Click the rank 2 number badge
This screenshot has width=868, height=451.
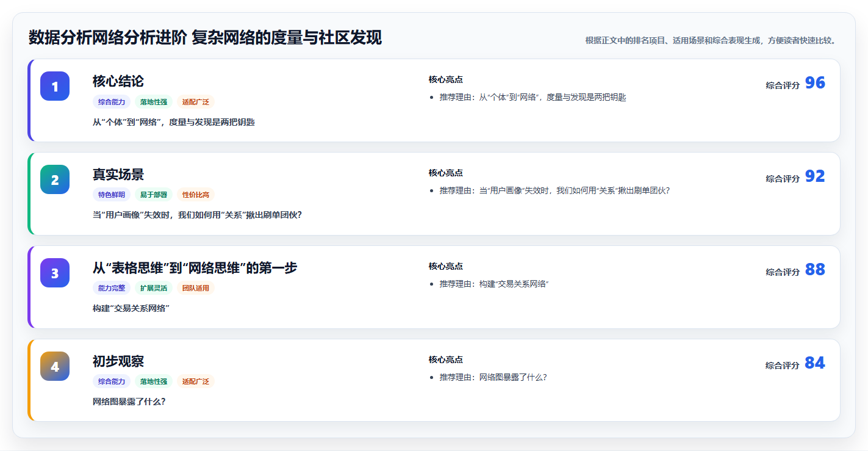click(x=55, y=179)
